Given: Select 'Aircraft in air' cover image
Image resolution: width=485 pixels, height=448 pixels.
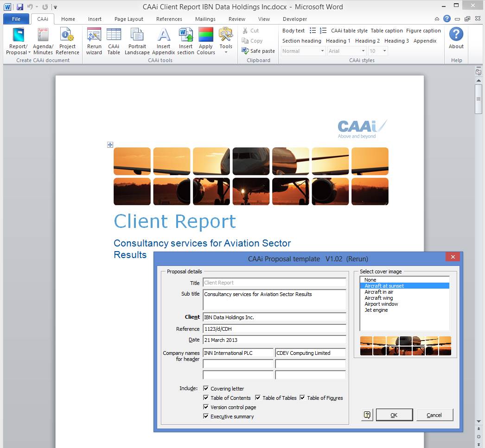Looking at the screenshot, I should click(x=404, y=292).
